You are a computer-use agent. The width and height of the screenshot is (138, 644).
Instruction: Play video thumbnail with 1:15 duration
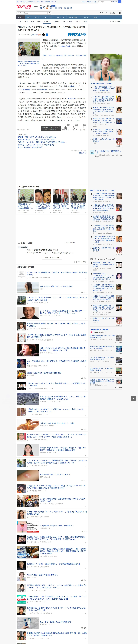click(119, 308)
